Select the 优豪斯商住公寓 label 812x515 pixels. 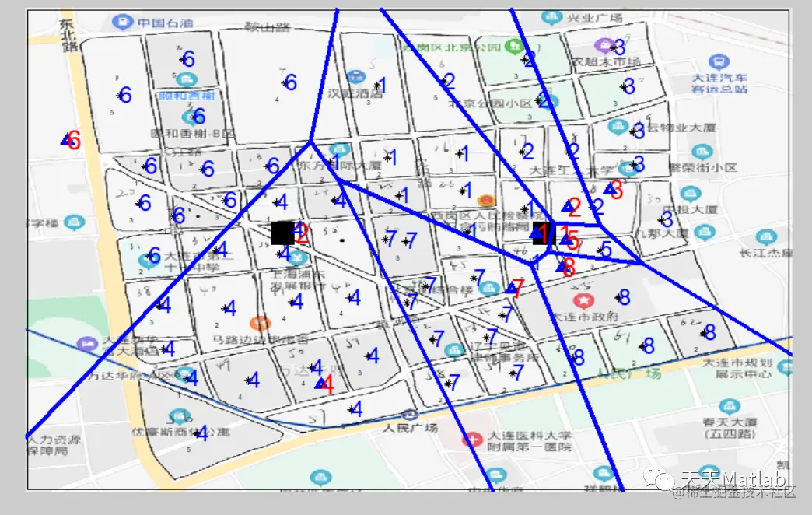[180, 432]
